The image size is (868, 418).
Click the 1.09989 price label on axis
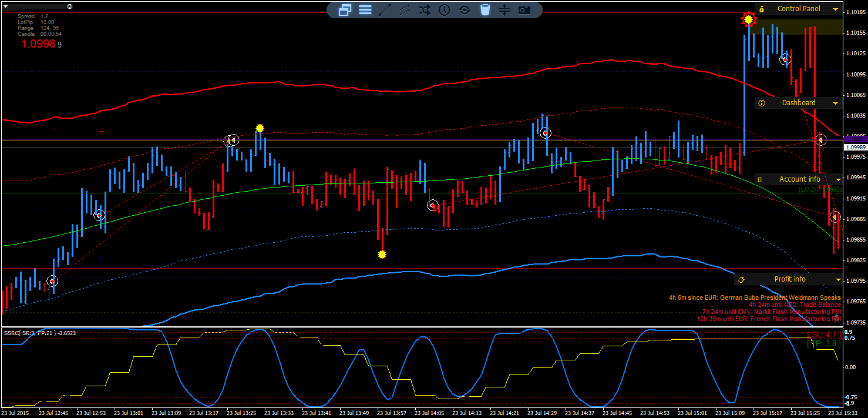(x=856, y=148)
